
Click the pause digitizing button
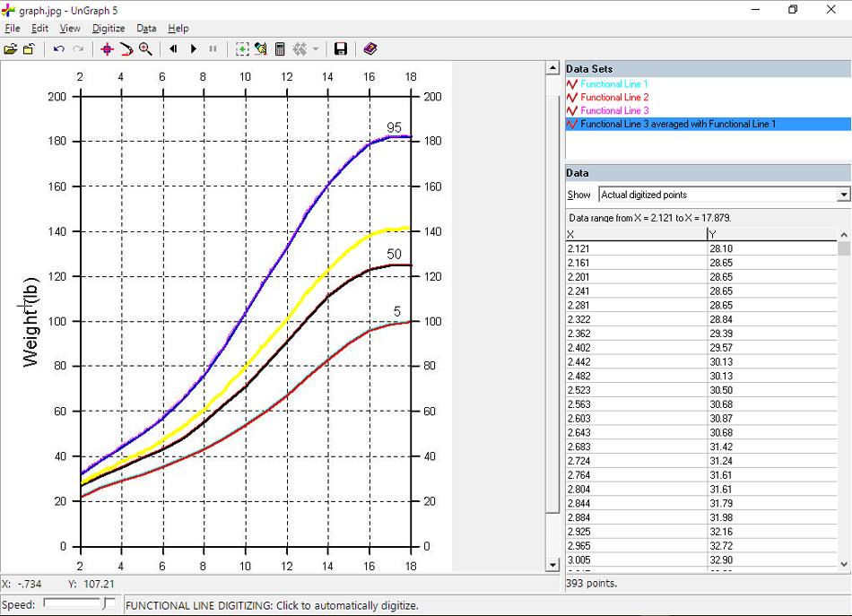[x=213, y=49]
